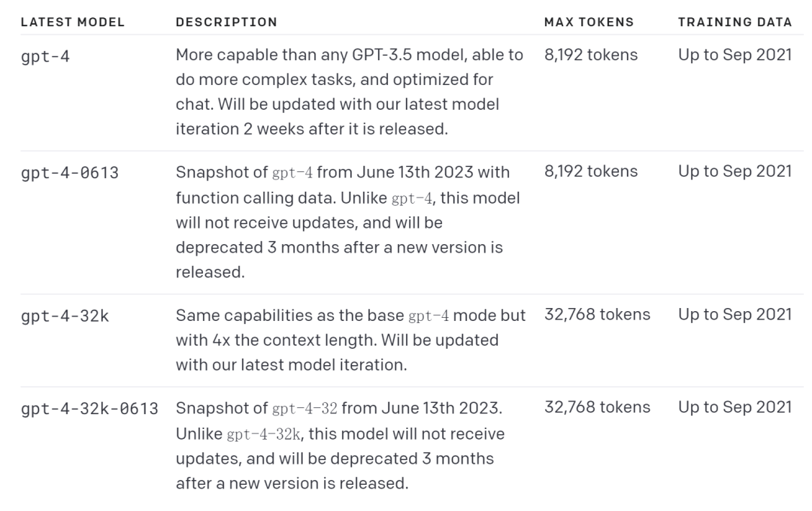
Task: Select the gpt-4-0613 model name
Action: (x=70, y=172)
